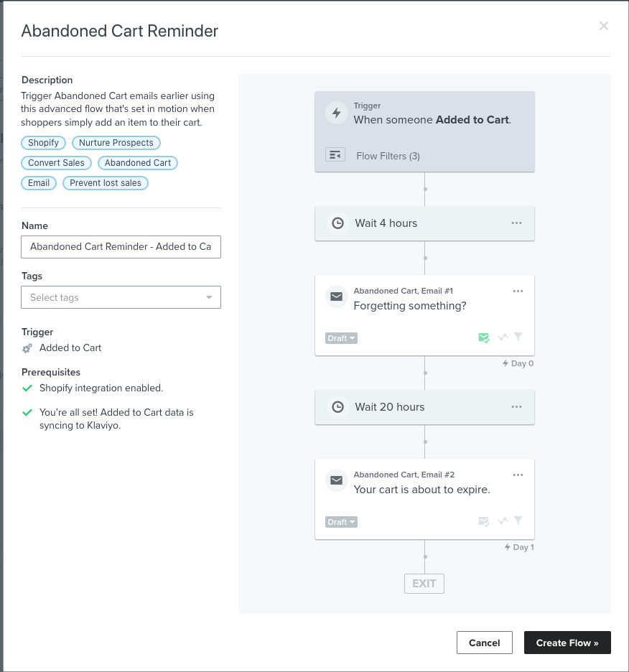Select the Abandoned Cart tag pill

point(138,163)
